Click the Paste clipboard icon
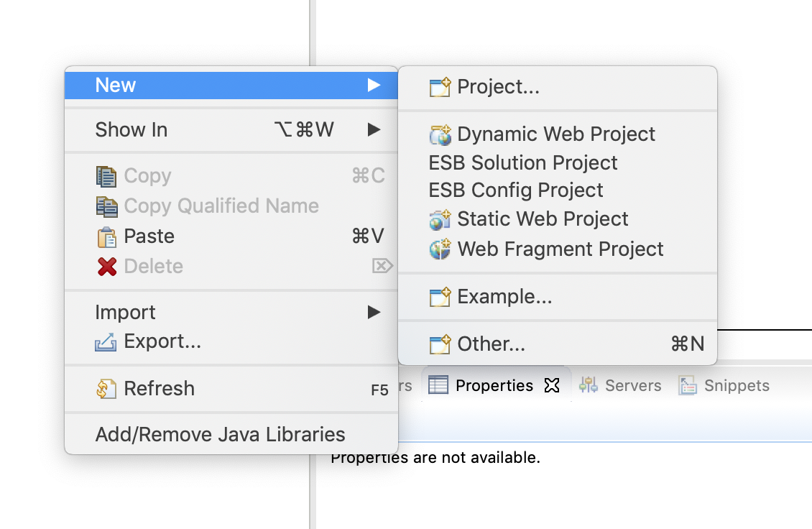The height and width of the screenshot is (529, 812). [x=107, y=236]
